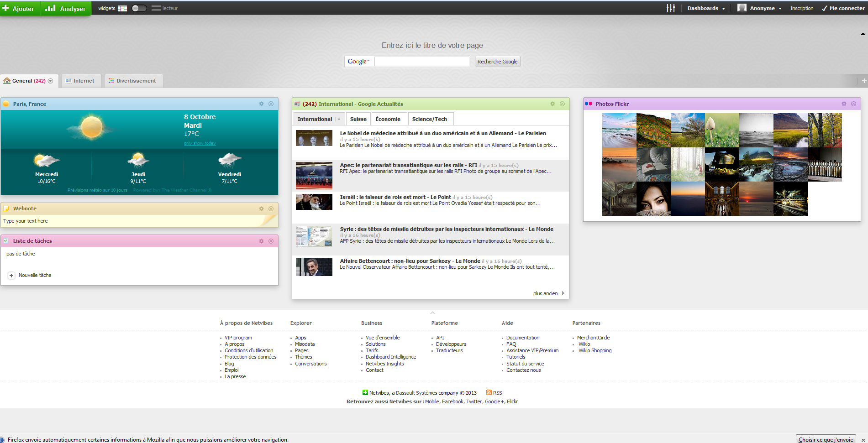Open the Documentation link under Aide

coord(523,338)
